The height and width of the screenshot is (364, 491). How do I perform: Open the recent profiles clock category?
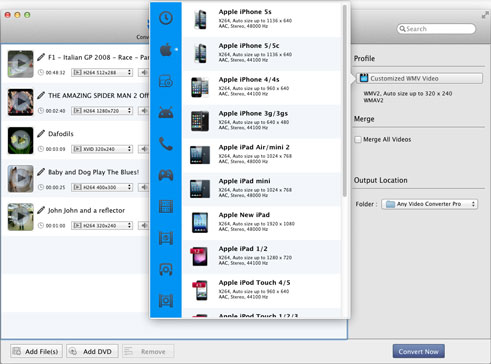pyautogui.click(x=166, y=18)
